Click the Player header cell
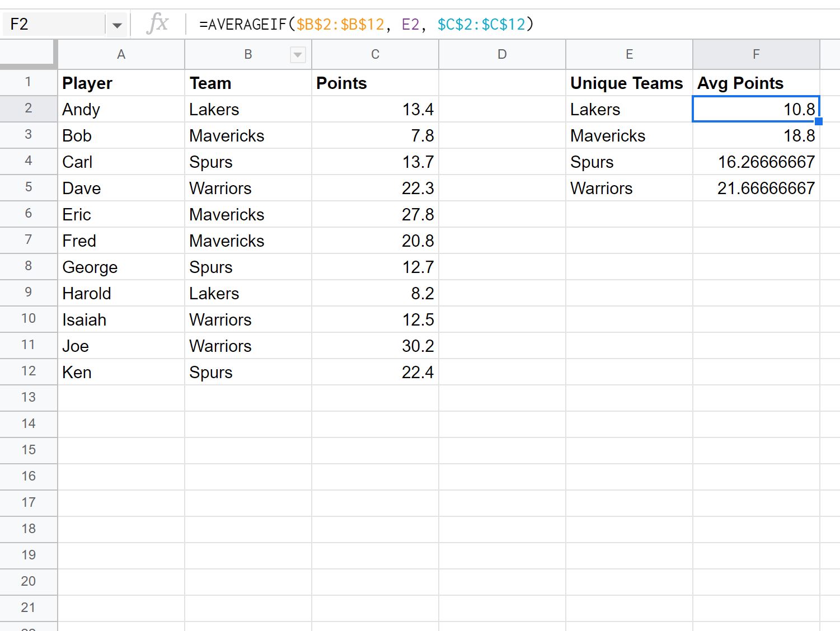 [x=121, y=83]
